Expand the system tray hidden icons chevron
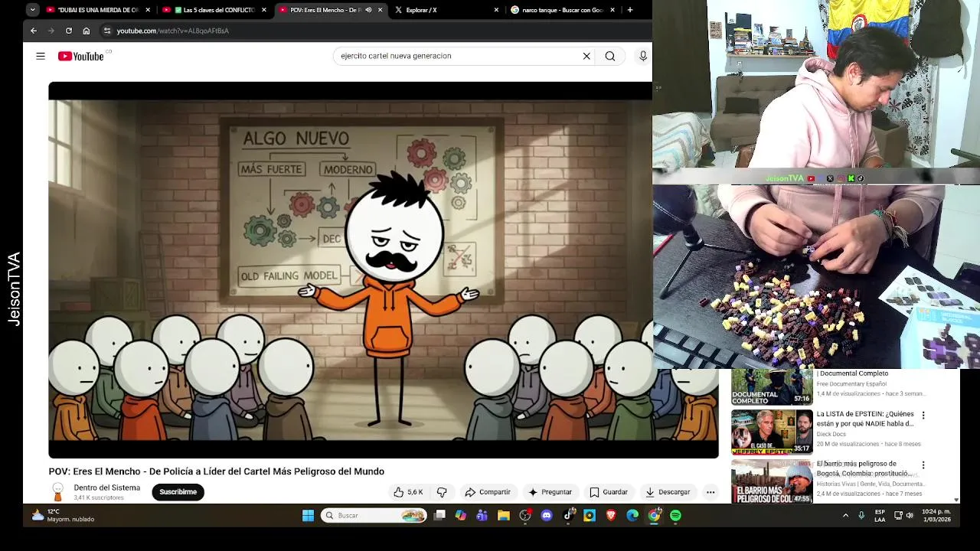Screen dimensions: 980x551 pyautogui.click(x=845, y=516)
